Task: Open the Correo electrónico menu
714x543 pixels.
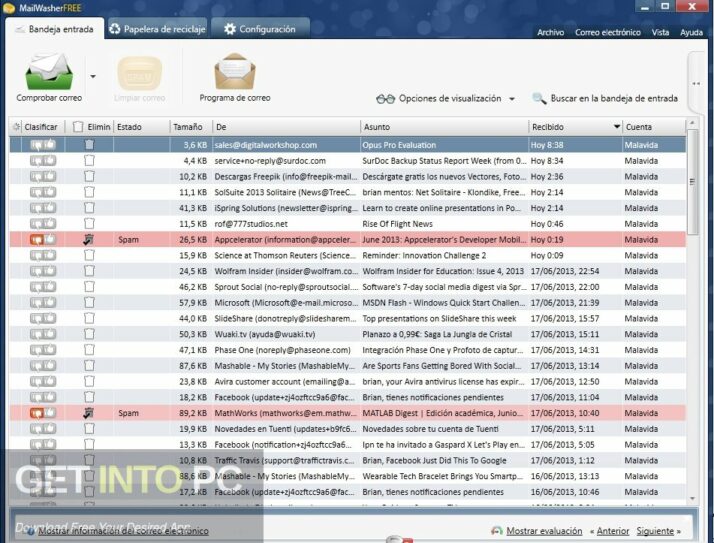Action: tap(607, 32)
